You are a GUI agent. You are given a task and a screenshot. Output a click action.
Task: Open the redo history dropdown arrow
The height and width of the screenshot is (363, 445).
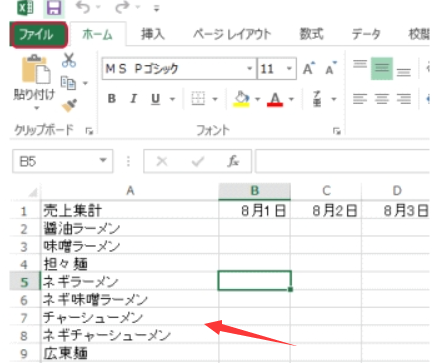[138, 7]
